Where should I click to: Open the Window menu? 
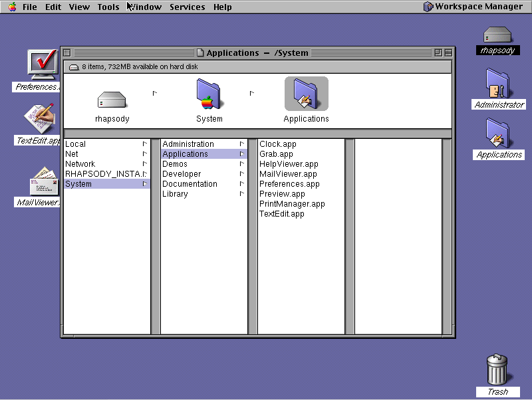point(145,7)
